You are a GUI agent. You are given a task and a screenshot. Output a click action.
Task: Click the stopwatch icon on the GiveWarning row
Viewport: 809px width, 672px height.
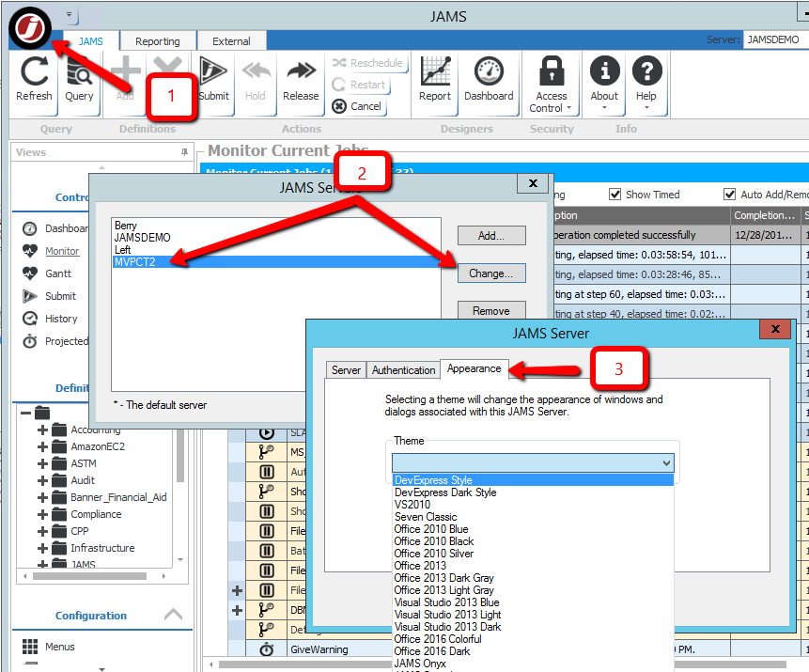point(266,649)
